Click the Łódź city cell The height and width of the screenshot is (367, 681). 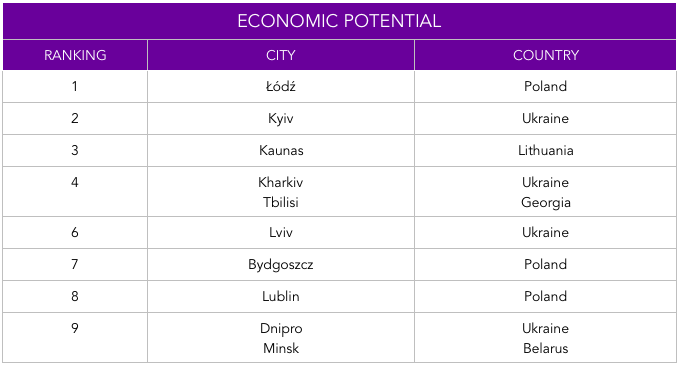(281, 86)
